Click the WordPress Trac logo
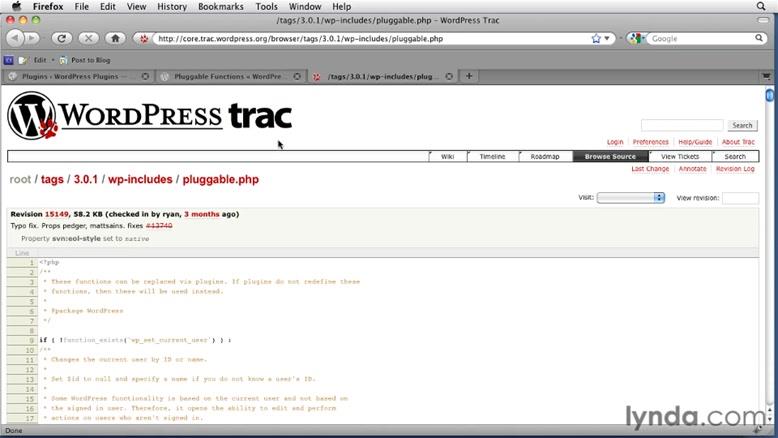Viewport: 778px width, 438px height. (x=150, y=116)
